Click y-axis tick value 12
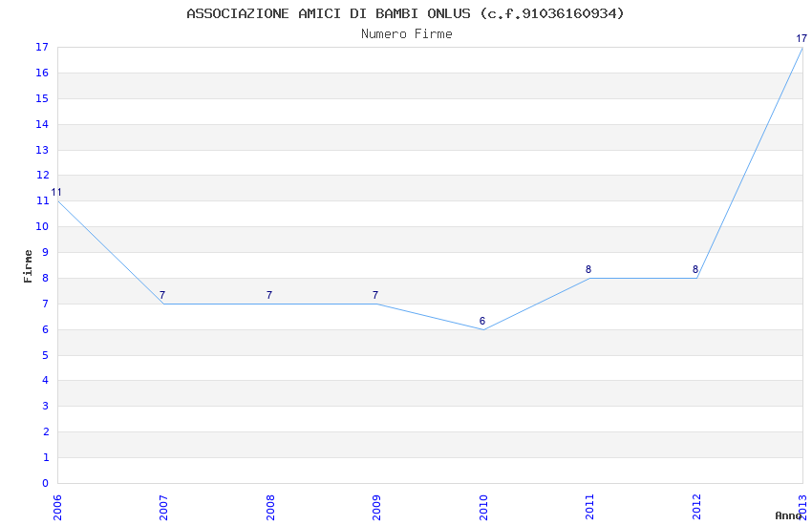This screenshot has width=812, height=525. coord(42,176)
